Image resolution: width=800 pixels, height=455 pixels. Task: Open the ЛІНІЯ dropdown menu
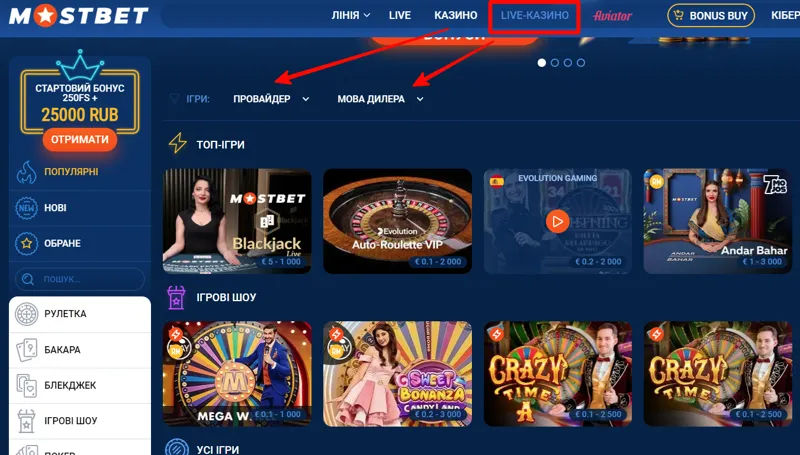351,15
